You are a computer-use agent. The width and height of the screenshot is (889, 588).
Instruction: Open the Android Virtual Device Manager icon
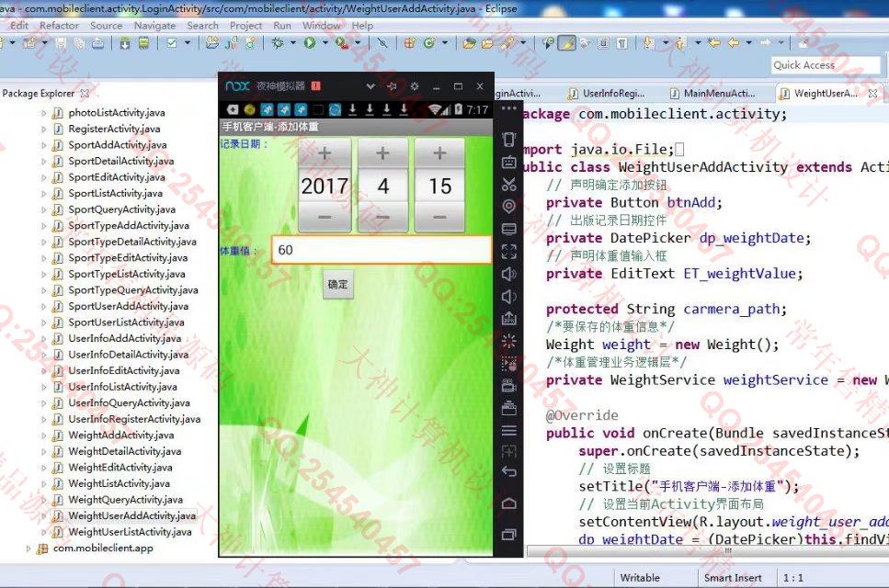[x=143, y=43]
